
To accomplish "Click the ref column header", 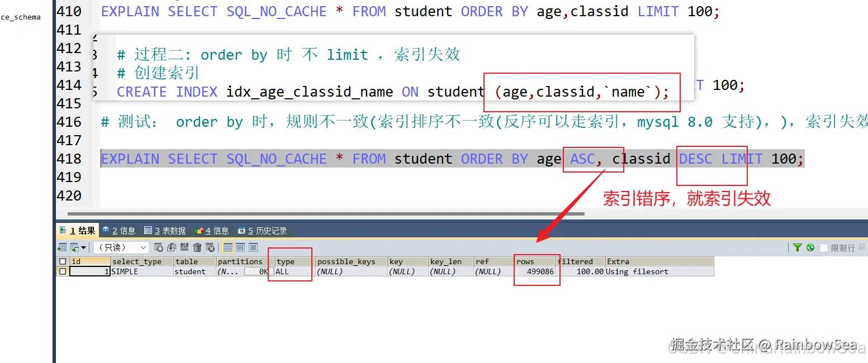I will pos(494,261).
